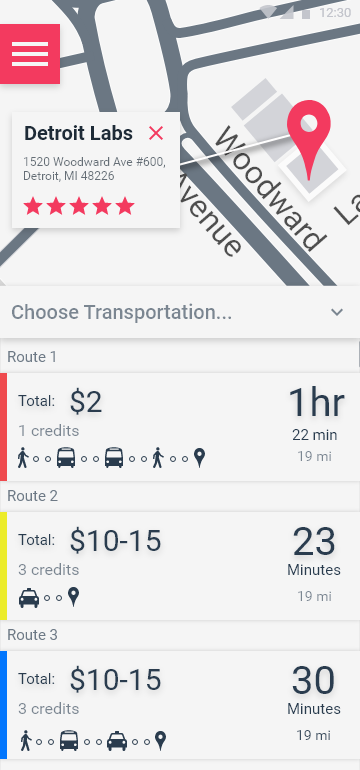
Task: Expand the Choose Transportation dropdown
Action: click(180, 312)
